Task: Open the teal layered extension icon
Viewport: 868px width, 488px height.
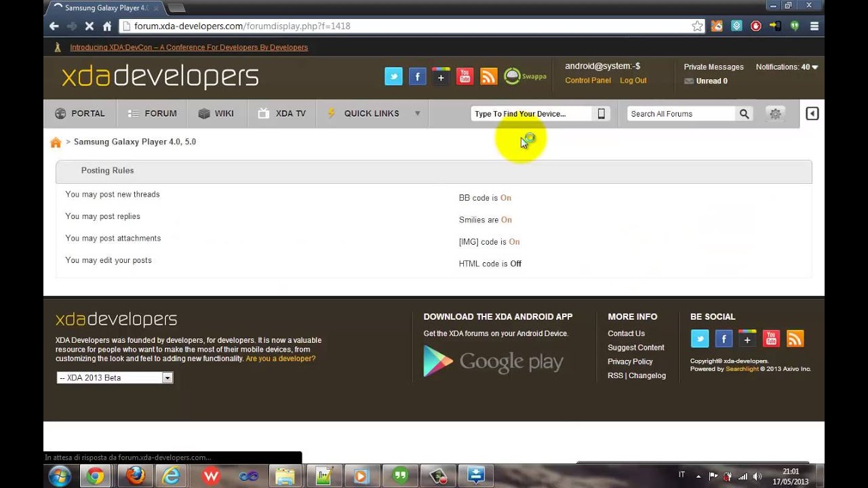Action: pos(736,26)
